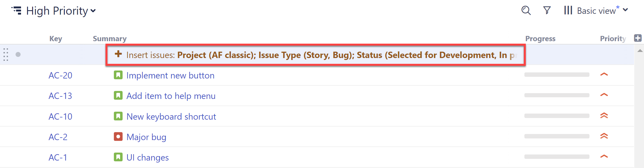Click the progress bar for AC-2
644x168 pixels.
coord(557,136)
